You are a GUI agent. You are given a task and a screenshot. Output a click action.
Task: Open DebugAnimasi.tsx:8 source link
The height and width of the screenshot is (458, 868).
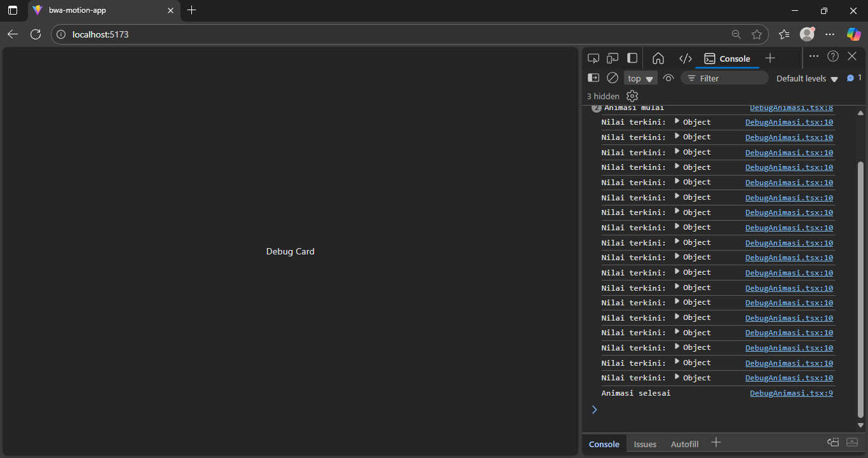(x=791, y=108)
